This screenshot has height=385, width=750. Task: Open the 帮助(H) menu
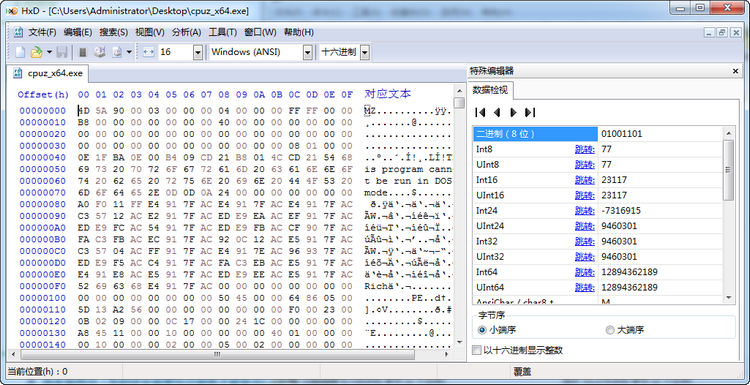coord(298,33)
